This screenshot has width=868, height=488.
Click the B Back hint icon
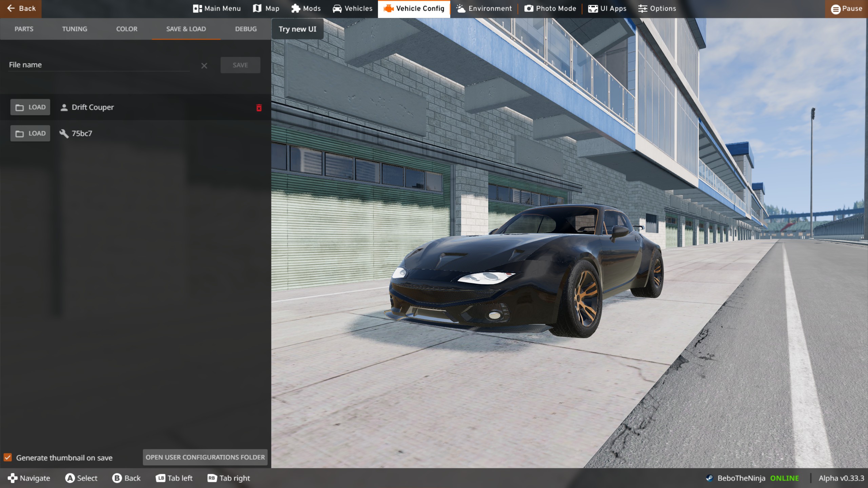coord(117,478)
